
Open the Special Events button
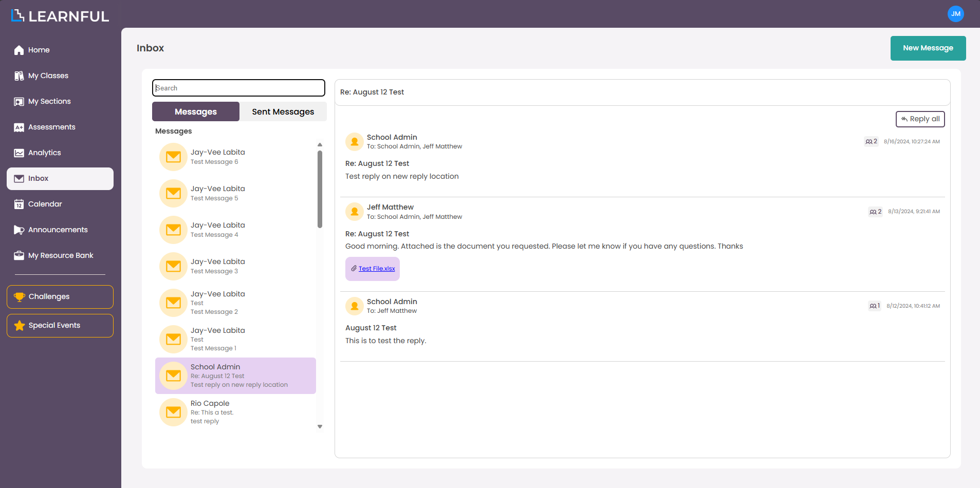60,326
